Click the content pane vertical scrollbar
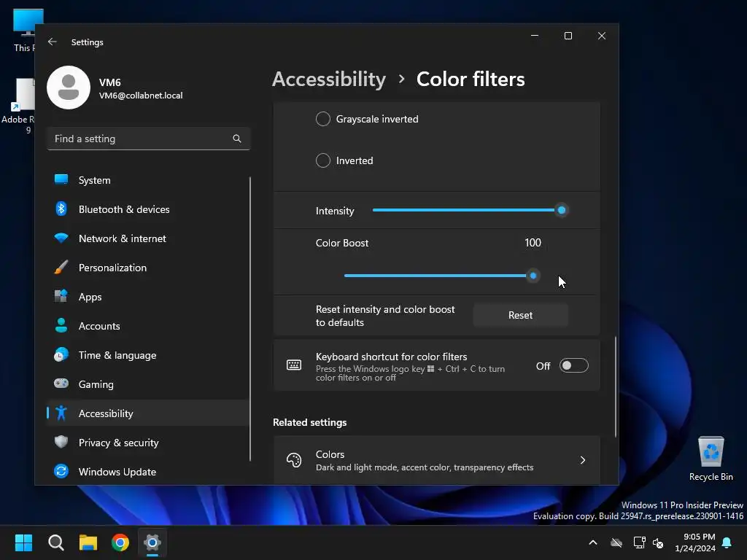The height and width of the screenshot is (560, 747). pos(616,386)
